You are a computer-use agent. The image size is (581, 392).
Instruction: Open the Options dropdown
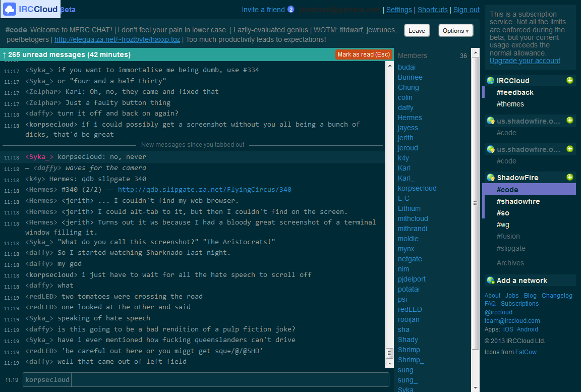click(455, 30)
